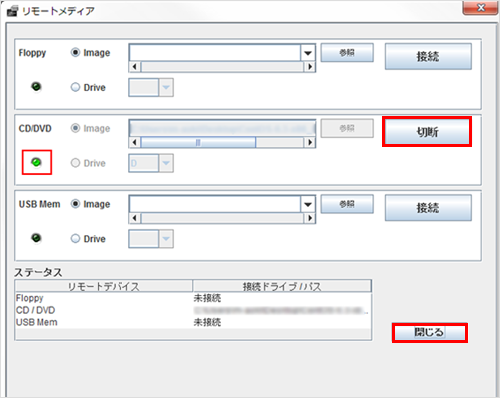
Task: Select Floppy Image radio button
Action: click(x=75, y=52)
